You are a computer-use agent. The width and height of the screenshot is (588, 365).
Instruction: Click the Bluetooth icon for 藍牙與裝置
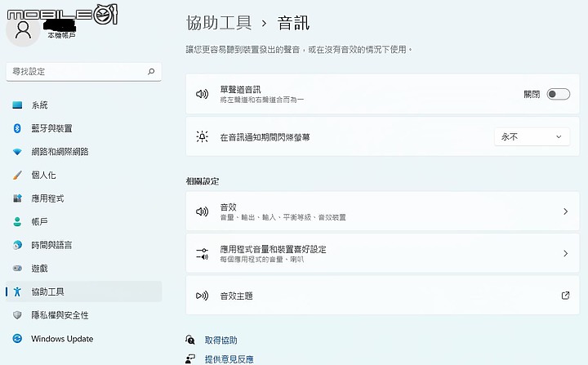[17, 128]
